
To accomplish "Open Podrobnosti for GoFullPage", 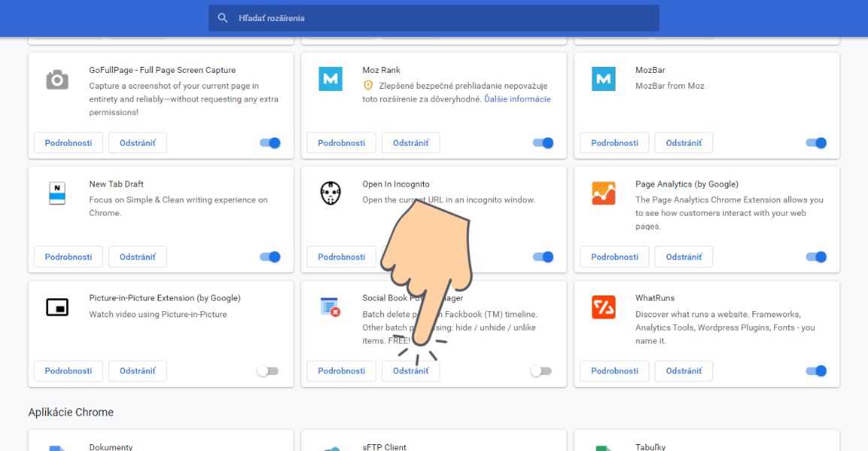I will pos(68,143).
